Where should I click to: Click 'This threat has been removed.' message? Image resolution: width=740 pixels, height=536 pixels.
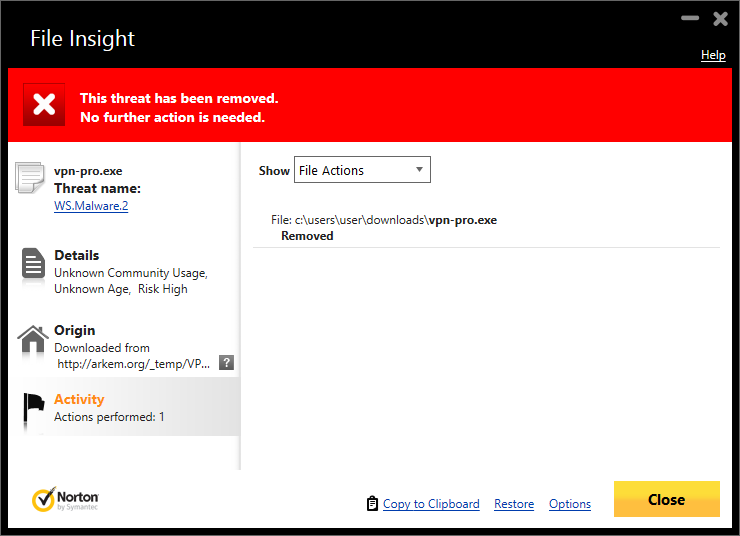point(179,98)
